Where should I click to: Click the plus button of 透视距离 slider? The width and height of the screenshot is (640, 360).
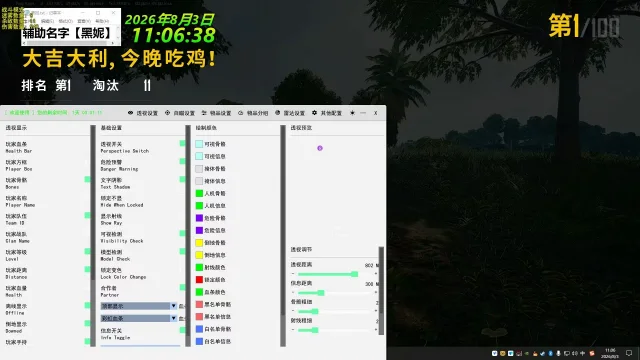tap(376, 274)
